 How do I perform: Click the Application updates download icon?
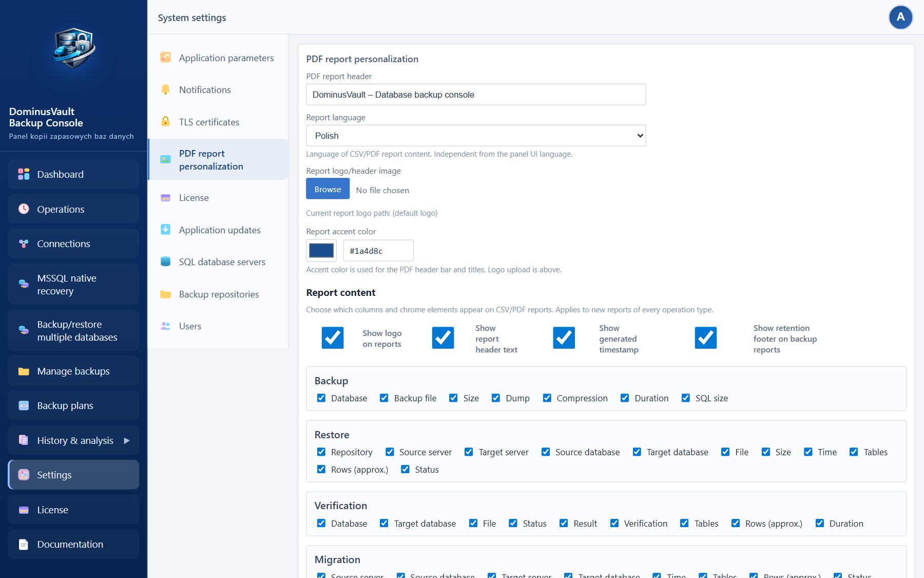coord(165,230)
